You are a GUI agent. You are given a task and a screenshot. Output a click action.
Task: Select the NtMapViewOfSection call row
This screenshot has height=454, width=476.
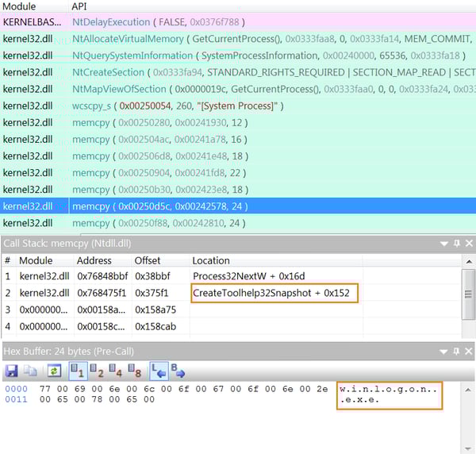tap(238, 89)
